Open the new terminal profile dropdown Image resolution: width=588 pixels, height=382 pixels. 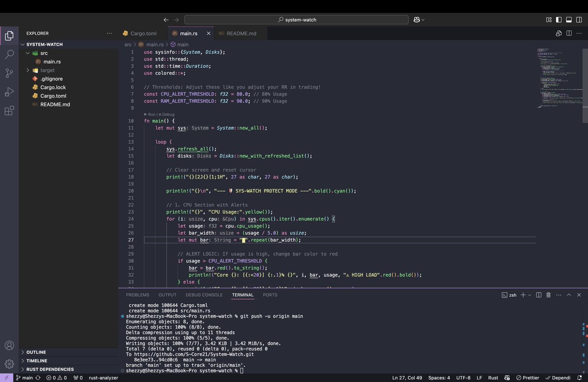click(x=530, y=295)
